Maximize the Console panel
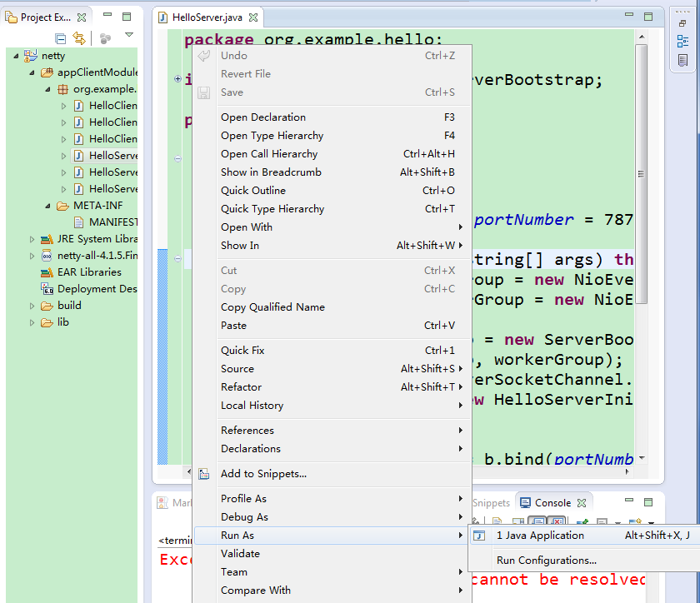This screenshot has height=603, width=700. [648, 502]
